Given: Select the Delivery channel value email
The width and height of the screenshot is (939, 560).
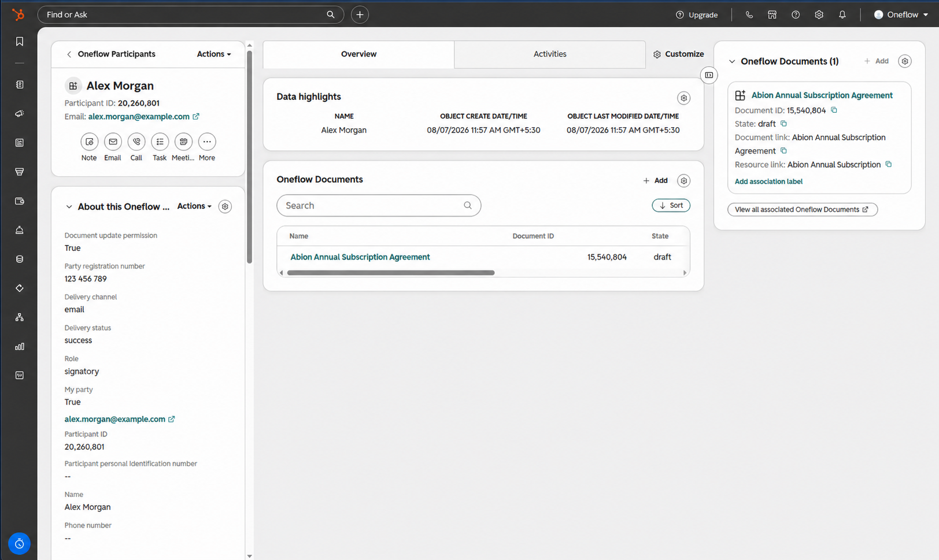Looking at the screenshot, I should (x=75, y=310).
